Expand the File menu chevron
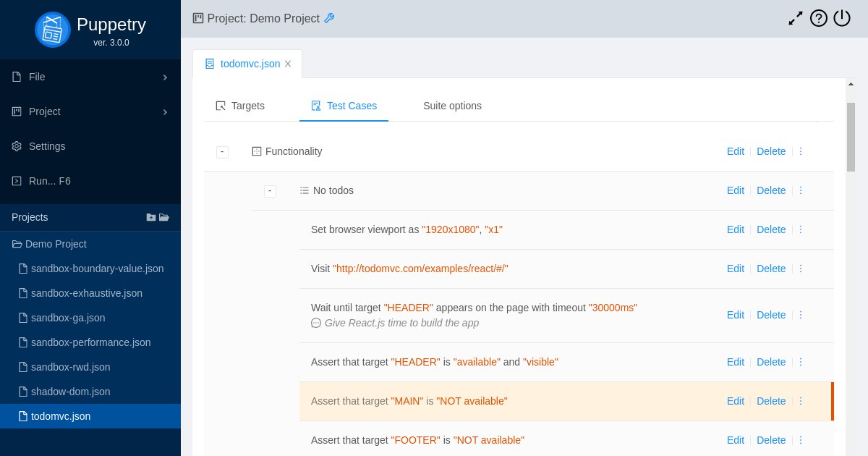The image size is (868, 456). coord(165,77)
